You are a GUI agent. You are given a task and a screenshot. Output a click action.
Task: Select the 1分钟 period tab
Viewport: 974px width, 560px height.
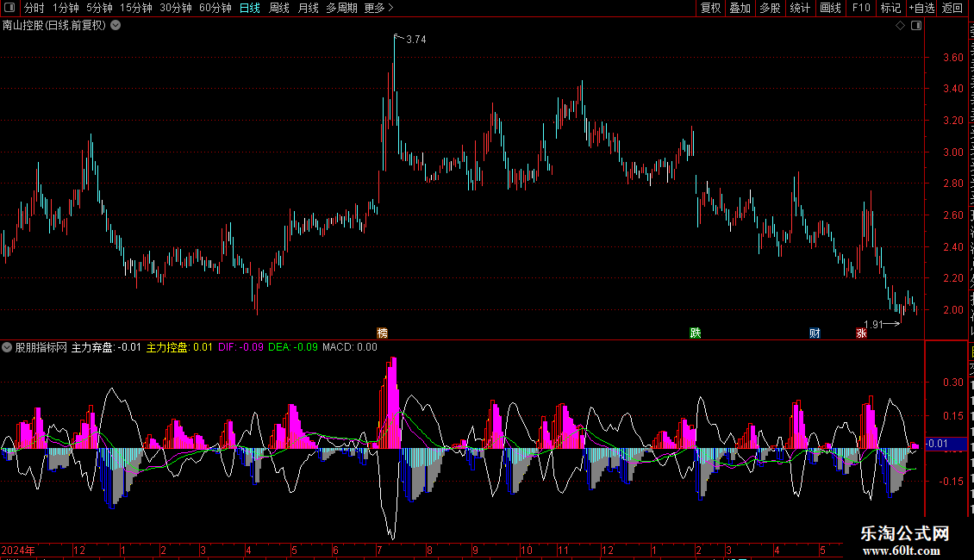coord(66,8)
